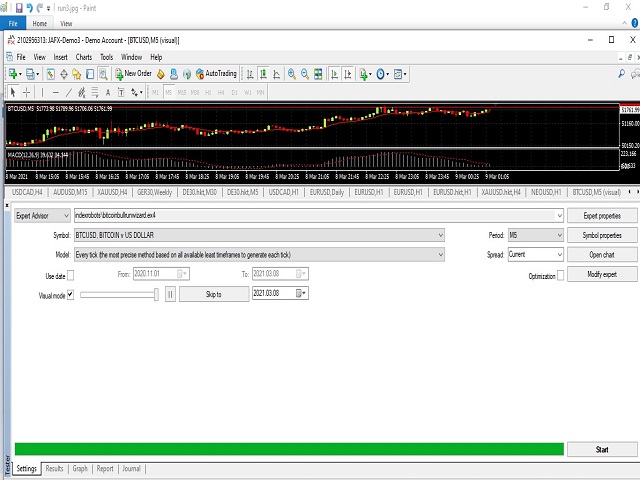Enable the Use date checkbox
Viewport: 640px width, 480px height.
point(70,275)
